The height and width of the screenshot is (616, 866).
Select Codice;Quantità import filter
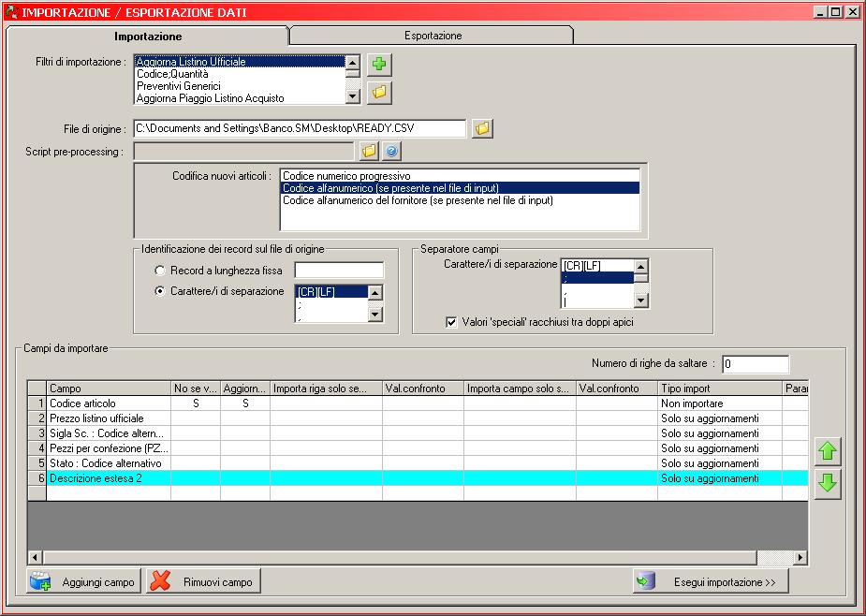pyautogui.click(x=241, y=74)
